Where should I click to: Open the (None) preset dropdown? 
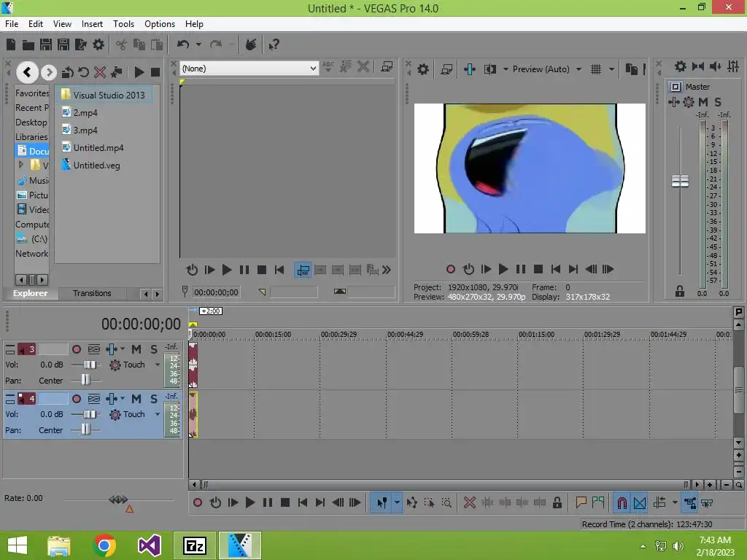[313, 69]
